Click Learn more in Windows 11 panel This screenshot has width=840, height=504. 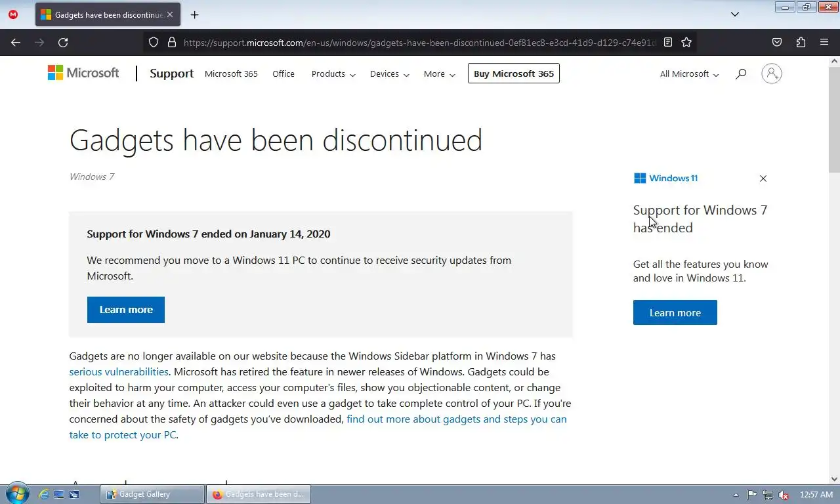(x=675, y=312)
